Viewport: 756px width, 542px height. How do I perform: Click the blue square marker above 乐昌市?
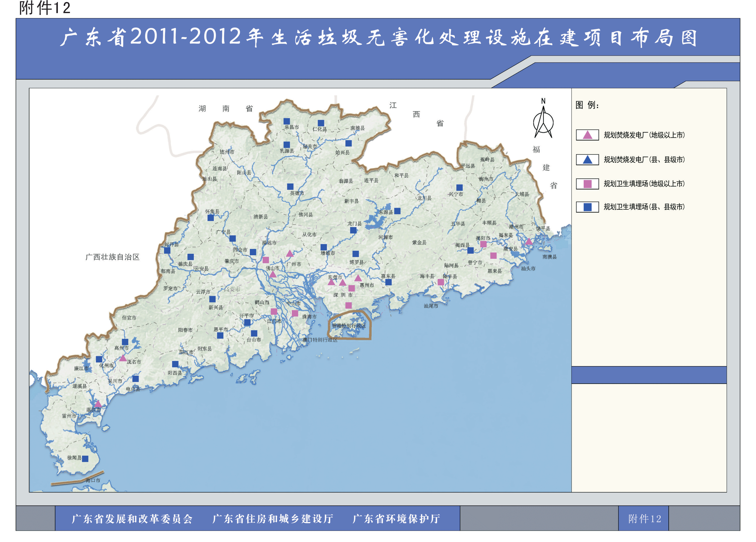point(287,121)
